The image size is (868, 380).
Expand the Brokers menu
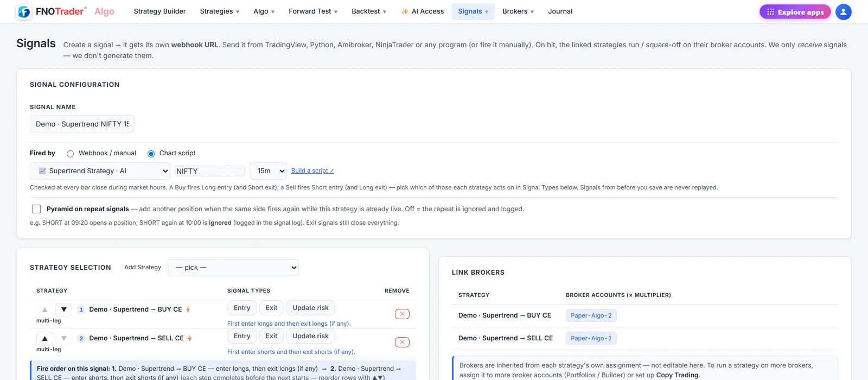click(518, 11)
